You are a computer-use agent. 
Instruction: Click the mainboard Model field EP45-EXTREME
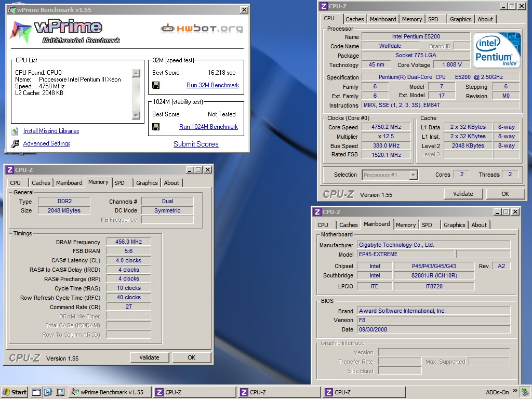point(406,254)
